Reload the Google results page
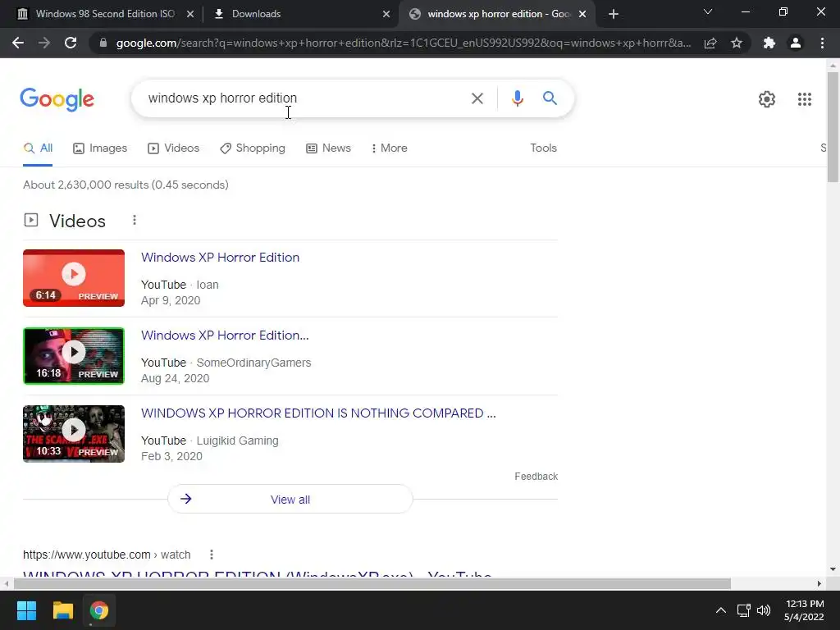 [x=71, y=43]
